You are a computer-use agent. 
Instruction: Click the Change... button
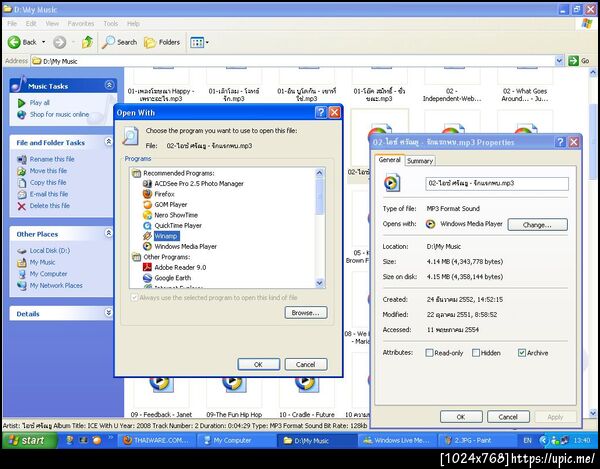pos(537,225)
